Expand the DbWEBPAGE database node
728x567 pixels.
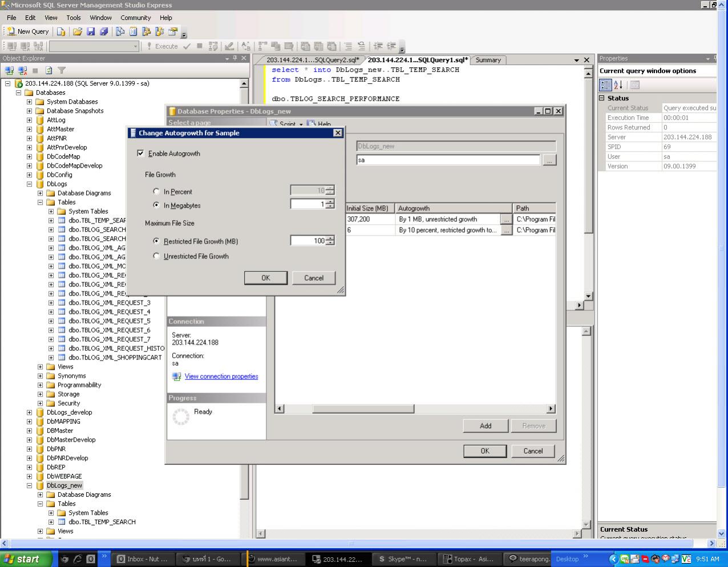point(29,476)
